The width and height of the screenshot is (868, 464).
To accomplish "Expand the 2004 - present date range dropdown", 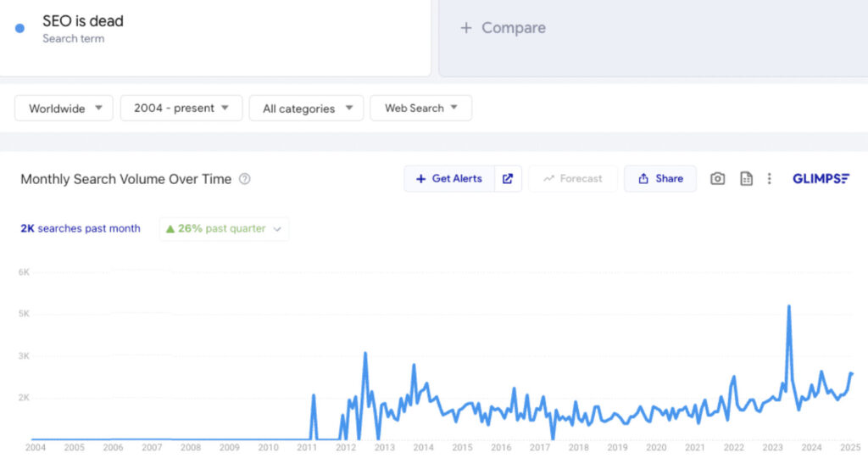I will click(181, 108).
